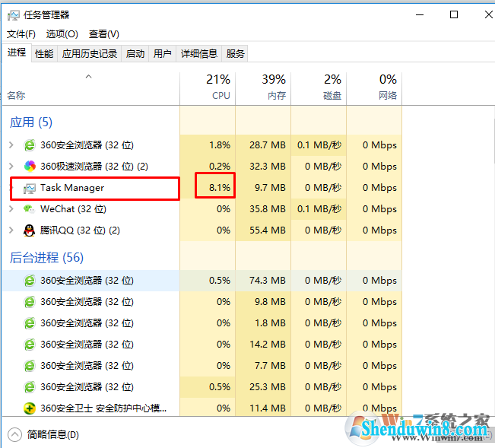Screen dimensions: 495x448
Task: Open the 选项(O) menu
Action: [62, 34]
